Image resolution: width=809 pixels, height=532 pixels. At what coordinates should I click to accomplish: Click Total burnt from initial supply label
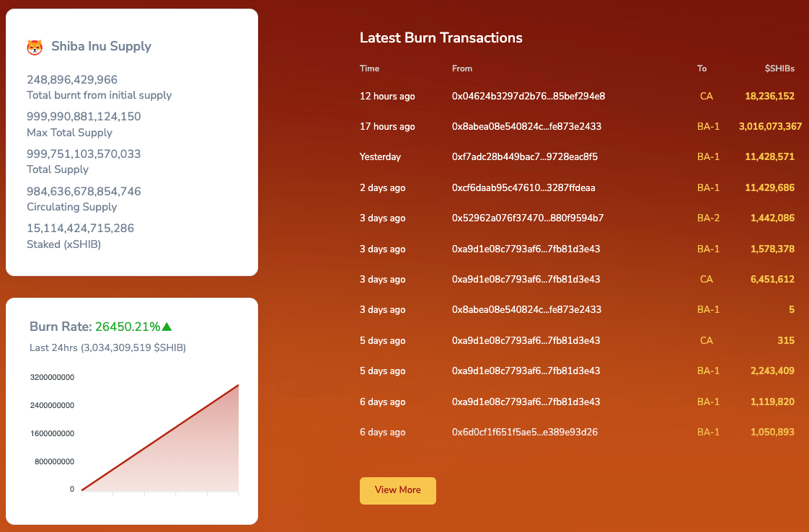(x=99, y=95)
